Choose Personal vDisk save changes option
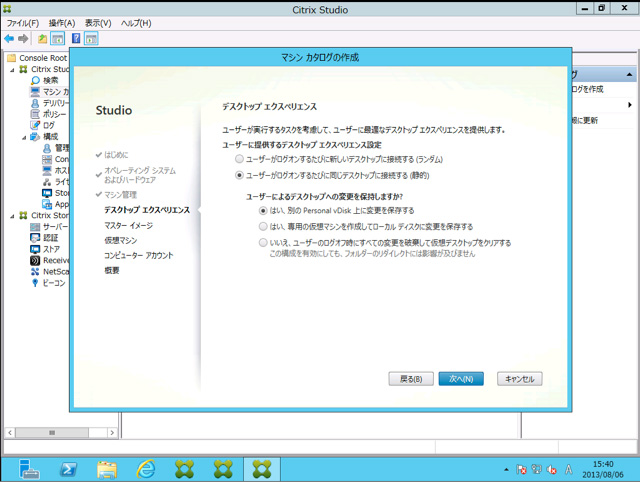This screenshot has width=640, height=482. 264,211
